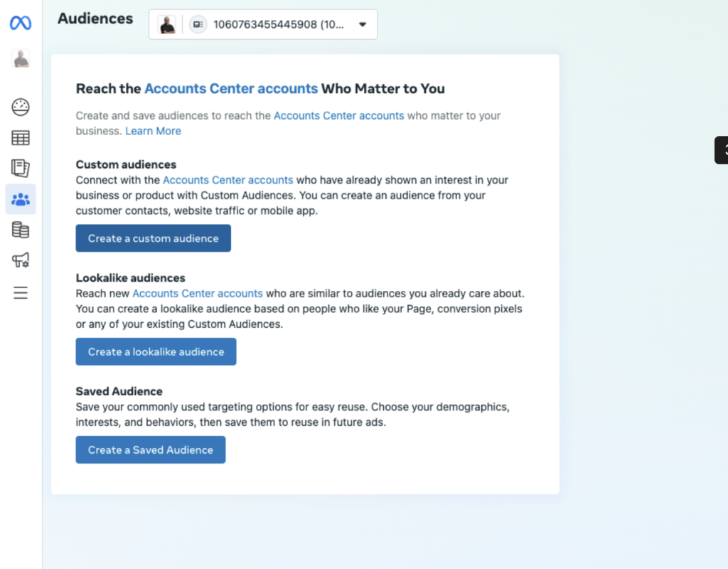Click Create a custom audience button
Image resolution: width=728 pixels, height=569 pixels.
coord(154,238)
